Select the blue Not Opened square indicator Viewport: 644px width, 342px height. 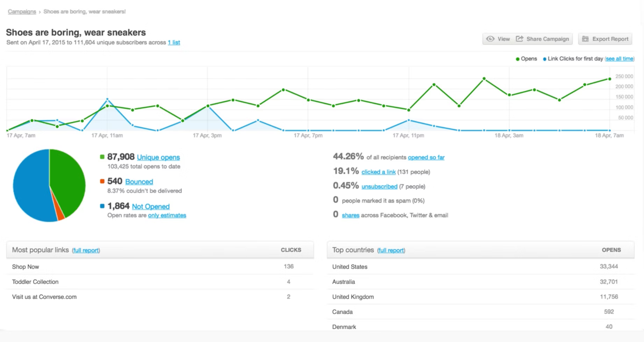(102, 206)
